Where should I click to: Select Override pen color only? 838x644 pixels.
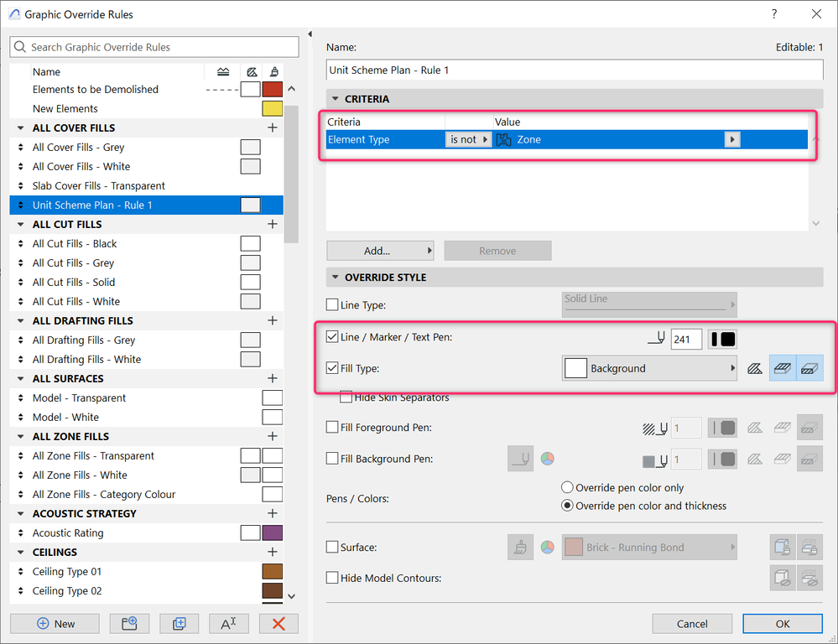(567, 487)
